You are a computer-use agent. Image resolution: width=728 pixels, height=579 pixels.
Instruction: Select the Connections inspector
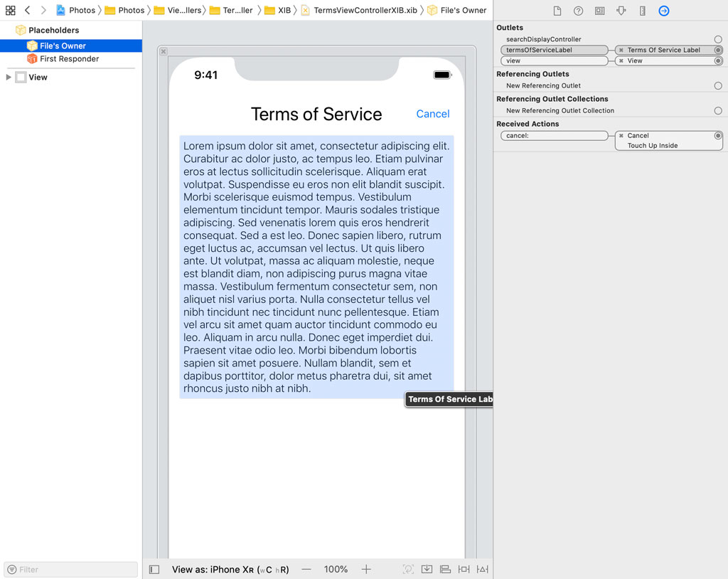(663, 11)
